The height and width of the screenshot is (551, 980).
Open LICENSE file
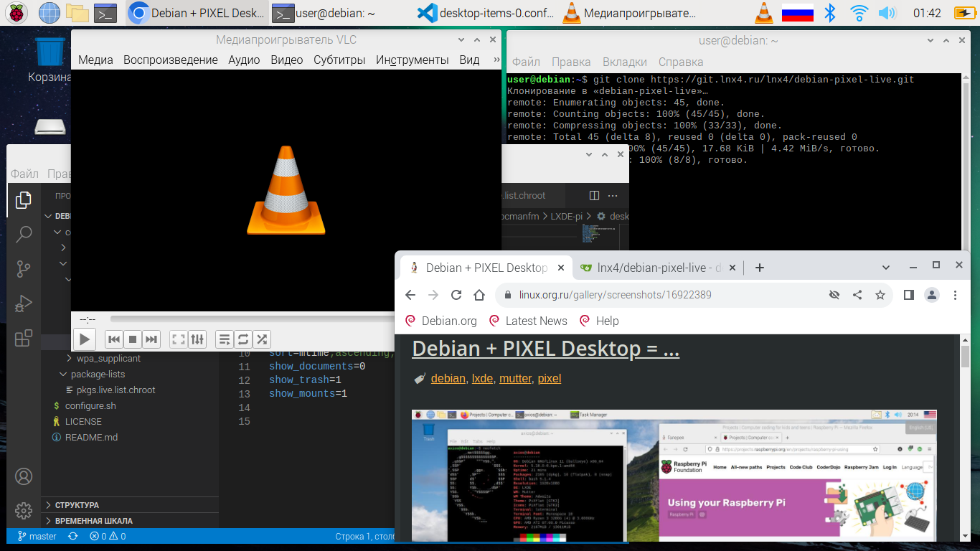pyautogui.click(x=83, y=421)
